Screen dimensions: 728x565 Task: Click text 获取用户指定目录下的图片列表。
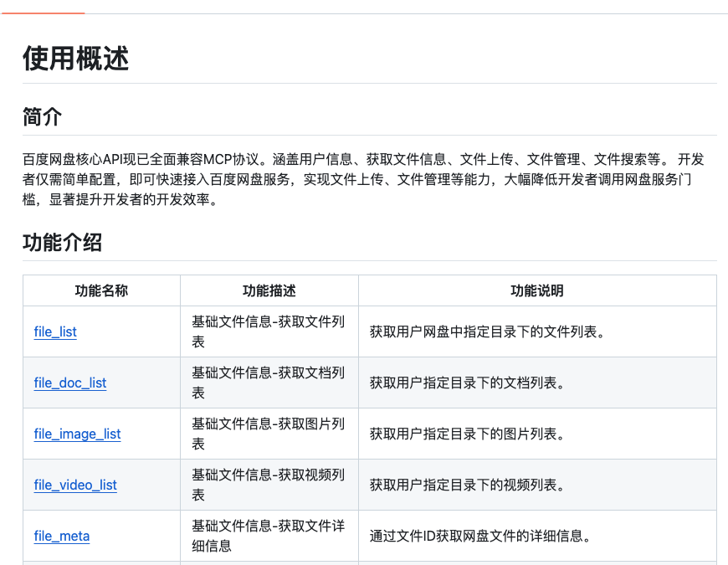pyautogui.click(x=467, y=434)
